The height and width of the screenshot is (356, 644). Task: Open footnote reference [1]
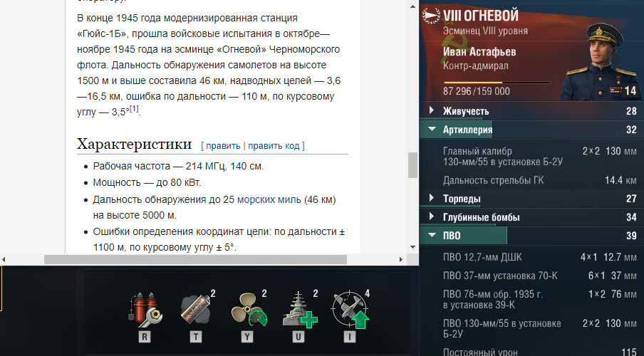click(135, 109)
